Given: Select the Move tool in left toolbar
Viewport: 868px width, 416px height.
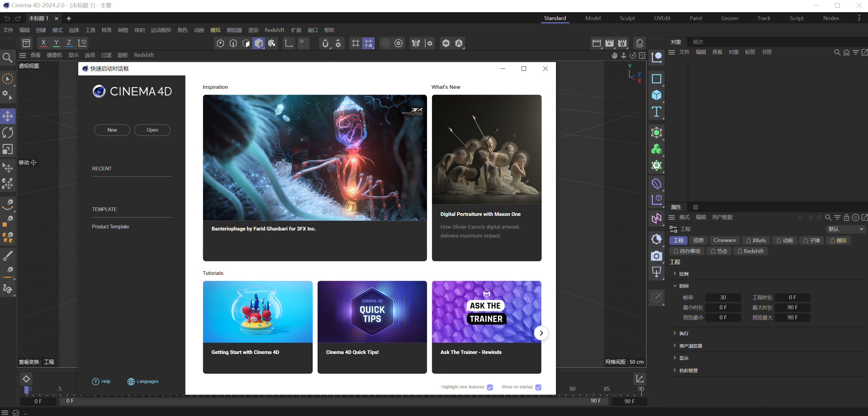Looking at the screenshot, I should coord(8,116).
